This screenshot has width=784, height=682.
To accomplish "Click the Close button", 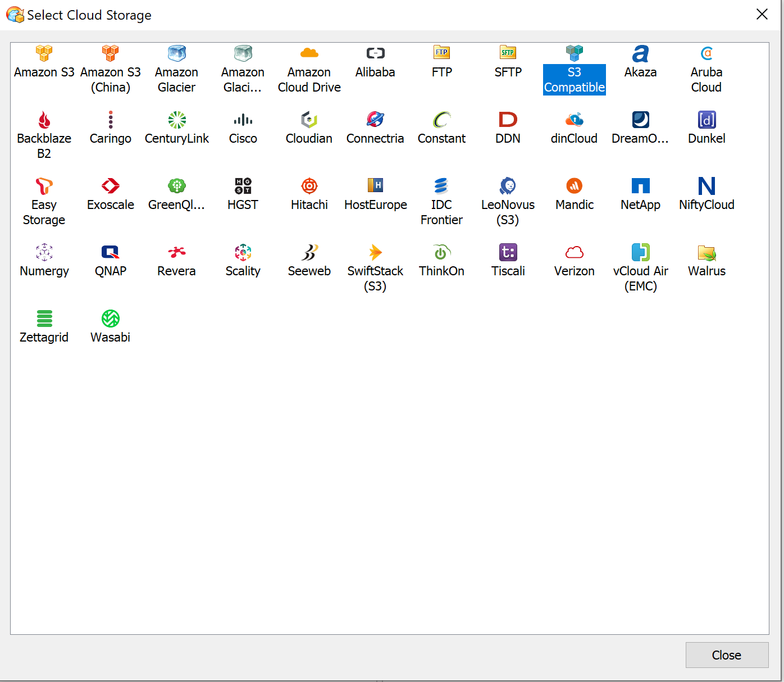I will coord(727,655).
